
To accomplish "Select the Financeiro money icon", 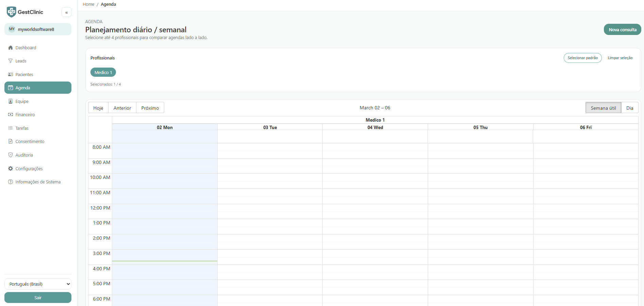I will coord(11,114).
